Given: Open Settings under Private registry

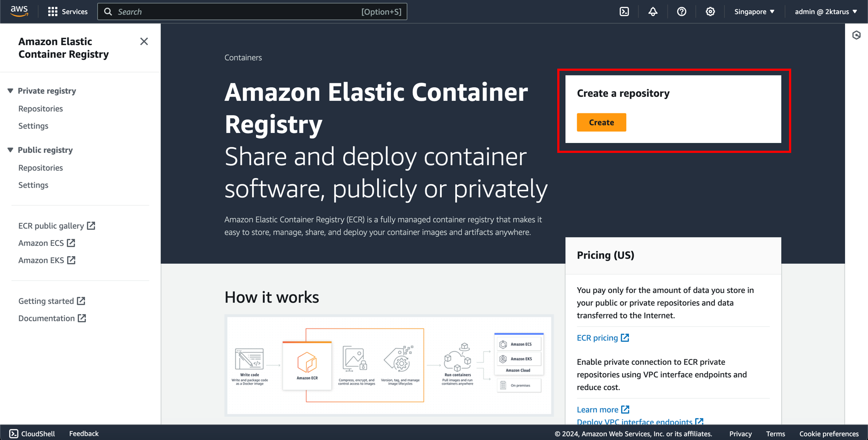Looking at the screenshot, I should pyautogui.click(x=33, y=126).
